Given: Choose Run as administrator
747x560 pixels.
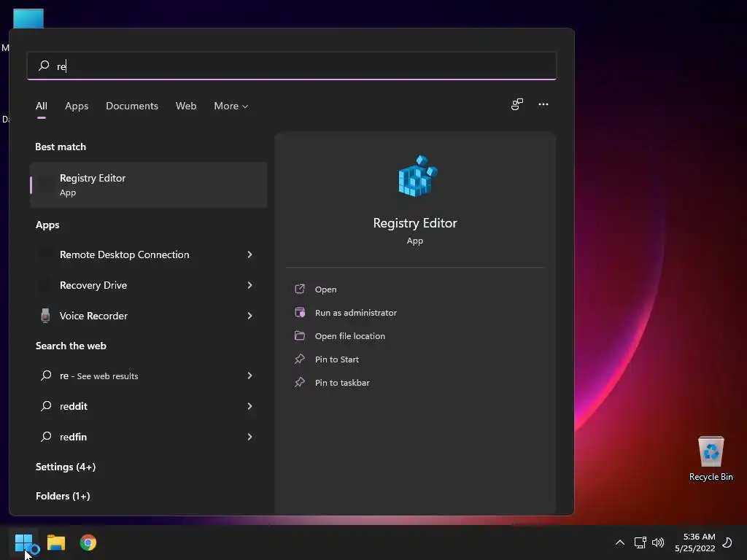Looking at the screenshot, I should coord(356,313).
